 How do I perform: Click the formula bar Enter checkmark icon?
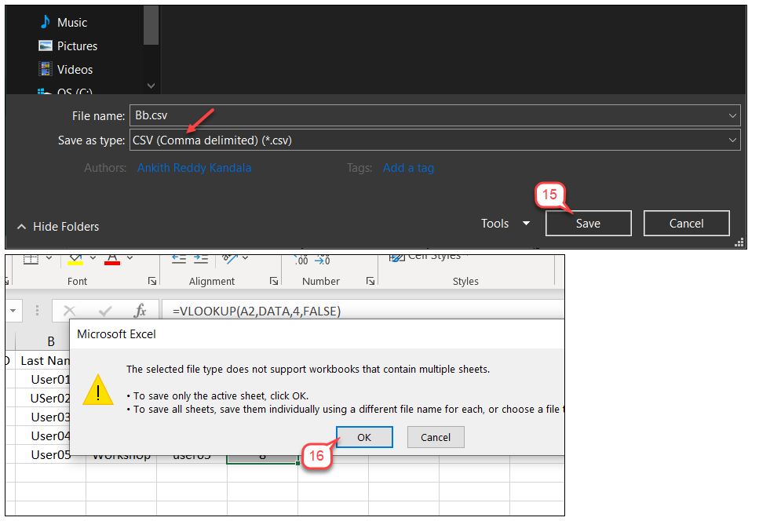[105, 311]
